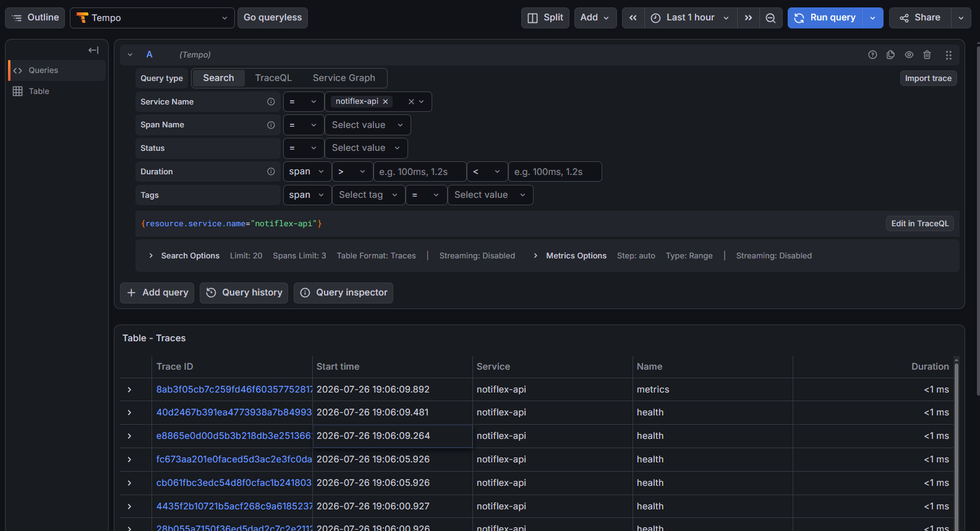980x531 pixels.
Task: Select the Search query type tab
Action: [x=218, y=78]
